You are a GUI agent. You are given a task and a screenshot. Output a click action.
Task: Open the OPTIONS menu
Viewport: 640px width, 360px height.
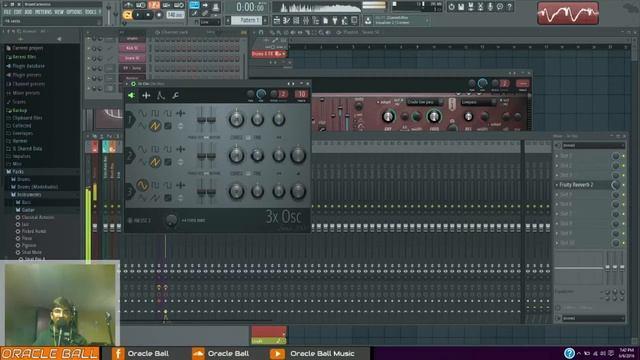(74, 12)
